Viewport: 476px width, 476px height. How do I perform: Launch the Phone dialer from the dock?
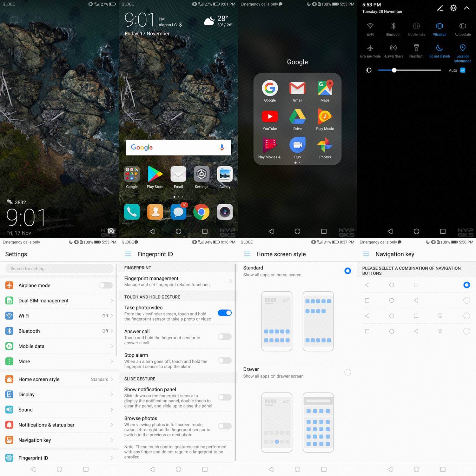[132, 212]
